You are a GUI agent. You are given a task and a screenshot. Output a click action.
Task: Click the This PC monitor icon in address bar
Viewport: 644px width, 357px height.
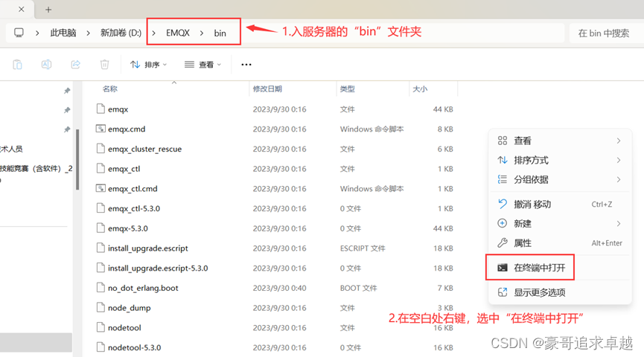tap(19, 33)
